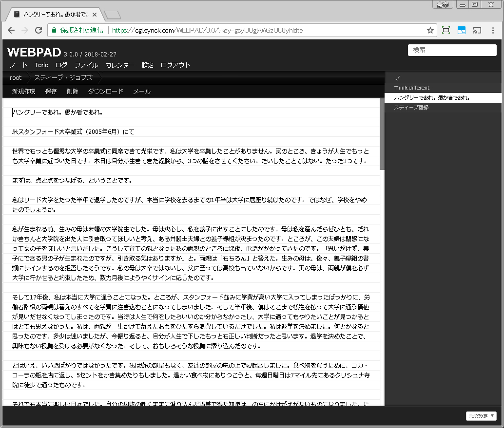Bookmark this page with the star icon
Screen dimensions: 504x428
[x=430, y=30]
